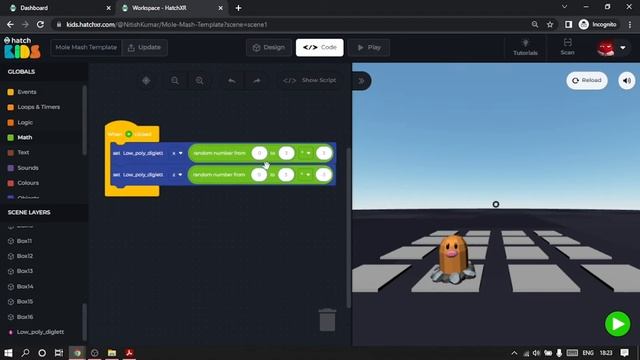
Task: Open the Scan tool
Action: (567, 47)
